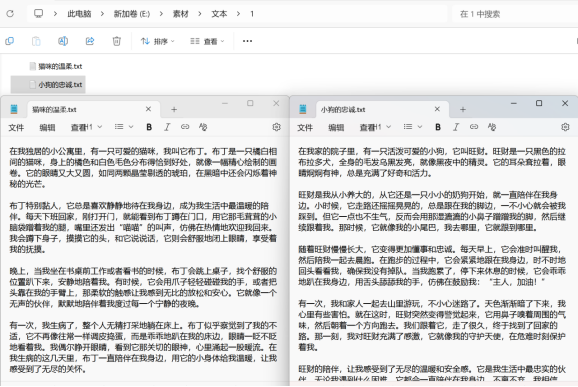
Task: Open 编辑 menu in 小狗的忠诚.txt Notepad
Action: pos(336,128)
